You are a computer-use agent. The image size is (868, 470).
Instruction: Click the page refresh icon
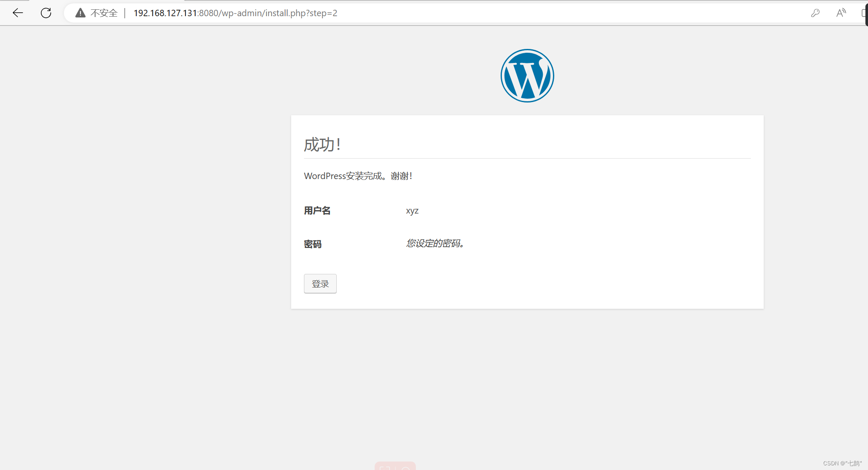(46, 13)
